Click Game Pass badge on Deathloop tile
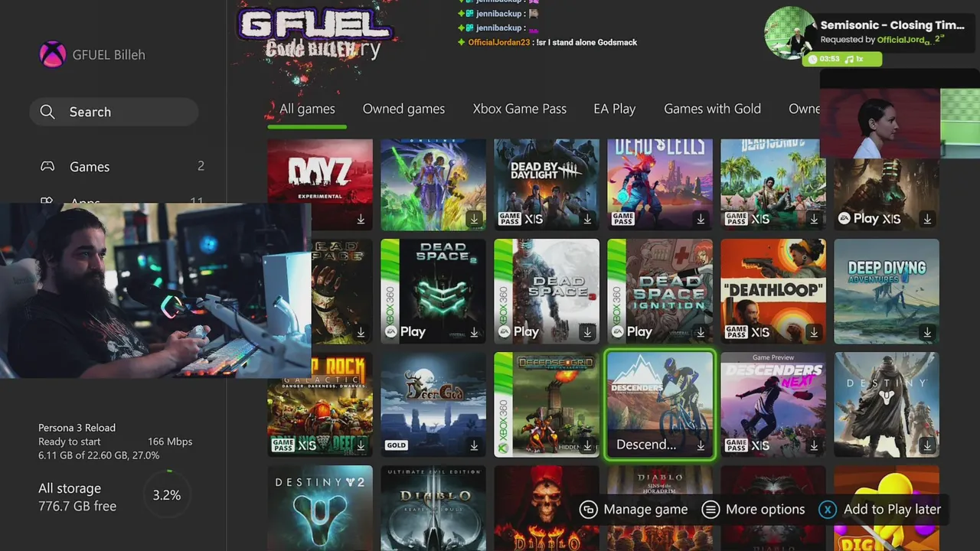This screenshot has height=551, width=980. click(737, 332)
